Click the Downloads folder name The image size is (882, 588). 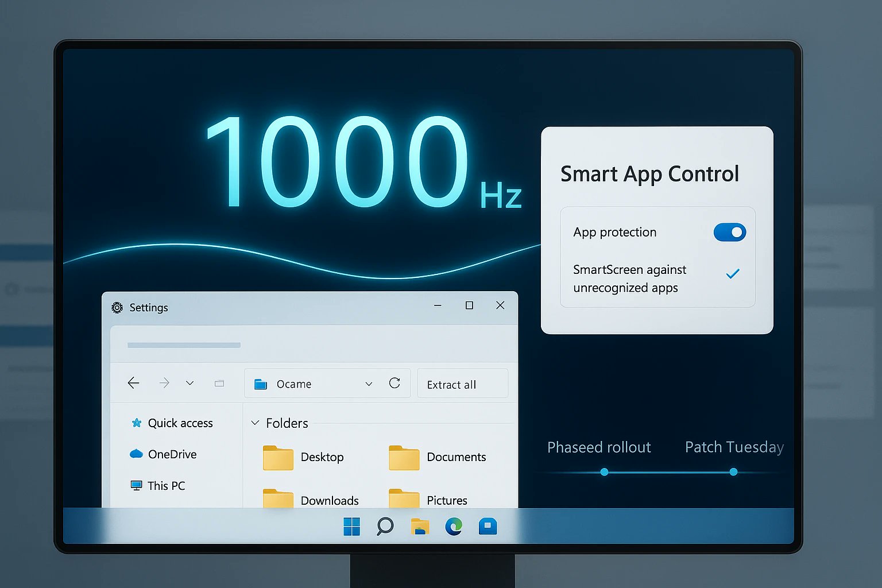point(330,501)
